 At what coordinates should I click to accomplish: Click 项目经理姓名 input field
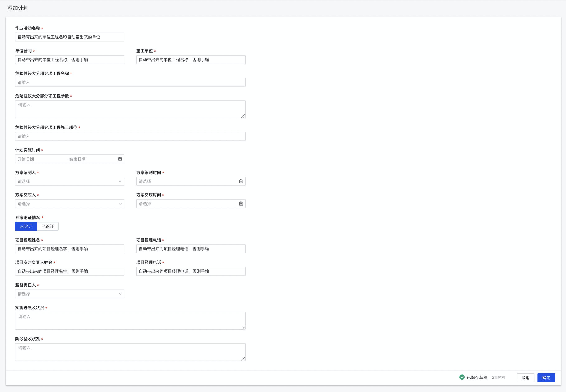[x=70, y=249]
